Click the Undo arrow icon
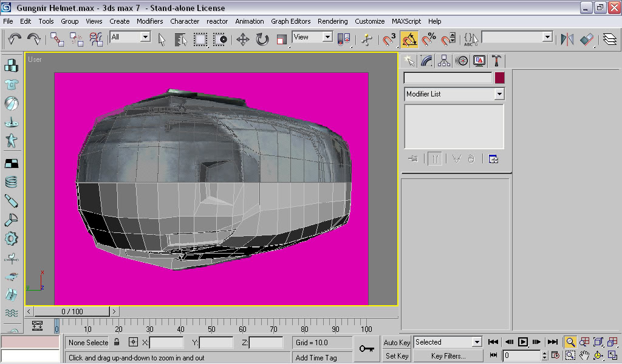 tap(15, 39)
